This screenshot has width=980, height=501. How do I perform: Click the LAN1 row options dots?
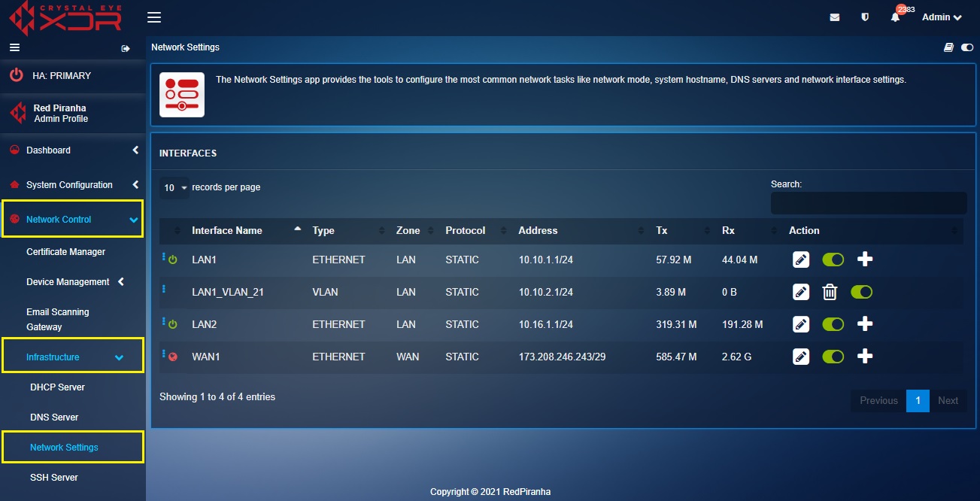click(x=163, y=257)
